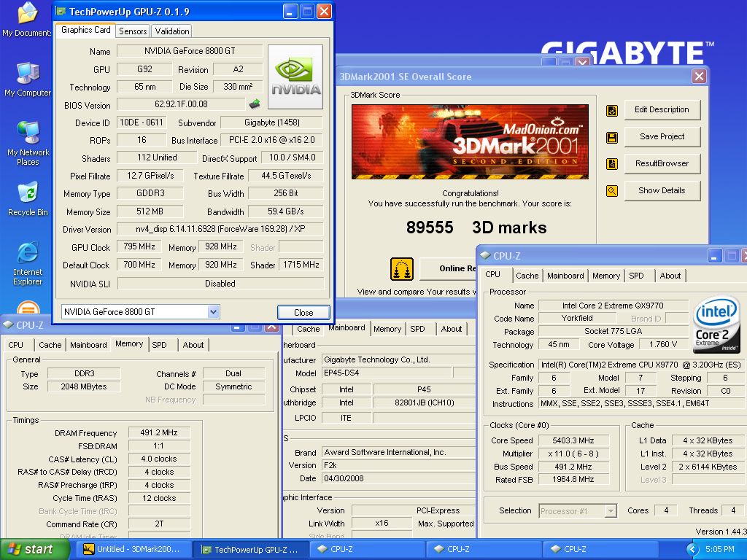Click the GPU Clock value 795 MHz
Screen dimensions: 747x560
point(139,246)
